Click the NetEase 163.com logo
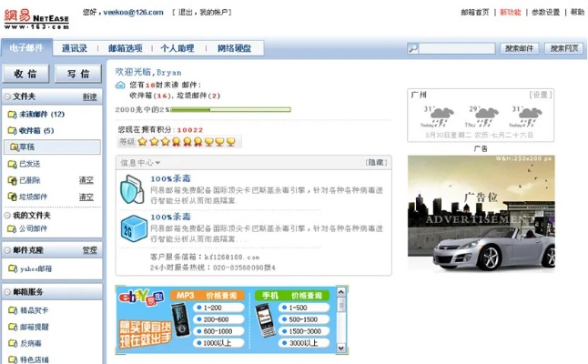This screenshot has width=588, height=364. tap(36, 19)
